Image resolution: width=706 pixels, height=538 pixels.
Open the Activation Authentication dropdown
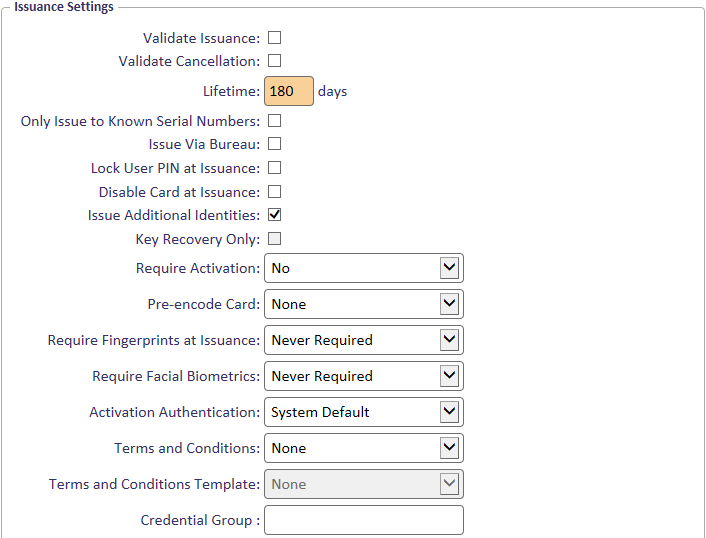364,412
